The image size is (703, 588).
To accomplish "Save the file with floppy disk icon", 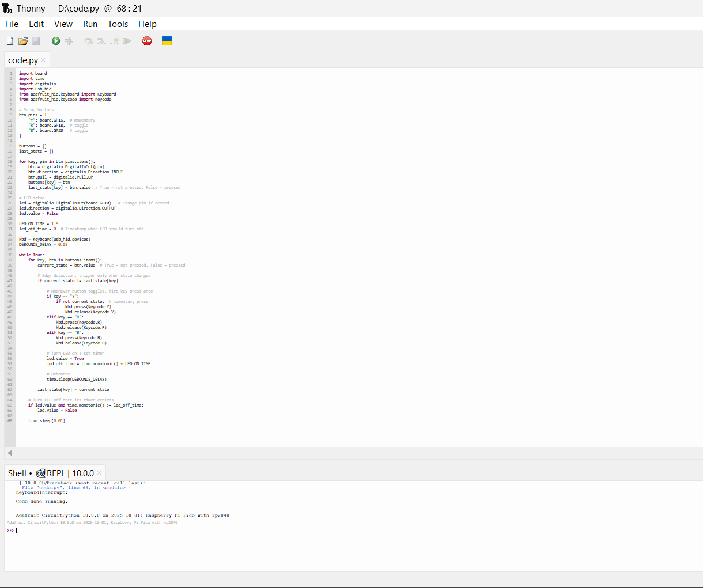I will (36, 41).
